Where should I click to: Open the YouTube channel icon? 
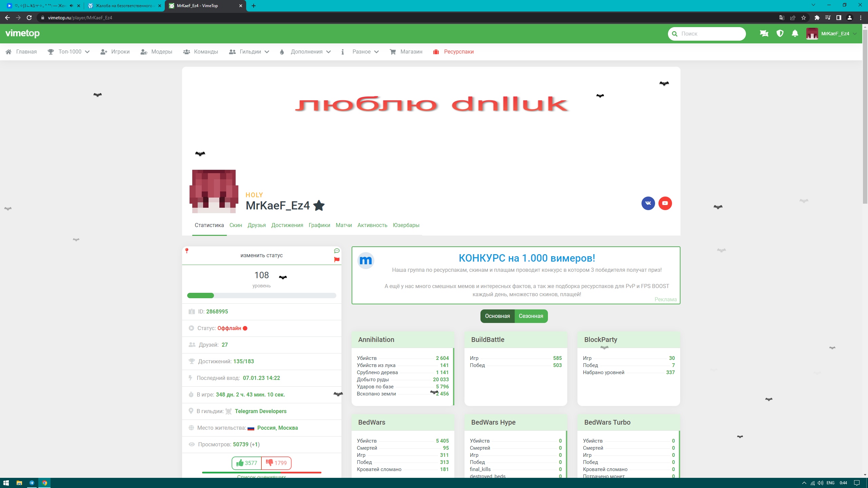665,203
